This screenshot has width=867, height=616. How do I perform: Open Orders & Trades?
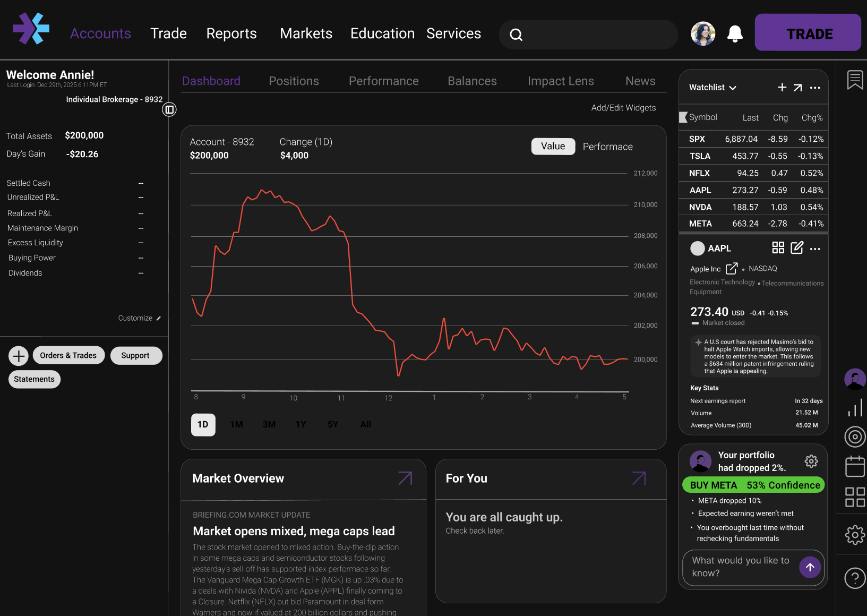(x=68, y=355)
